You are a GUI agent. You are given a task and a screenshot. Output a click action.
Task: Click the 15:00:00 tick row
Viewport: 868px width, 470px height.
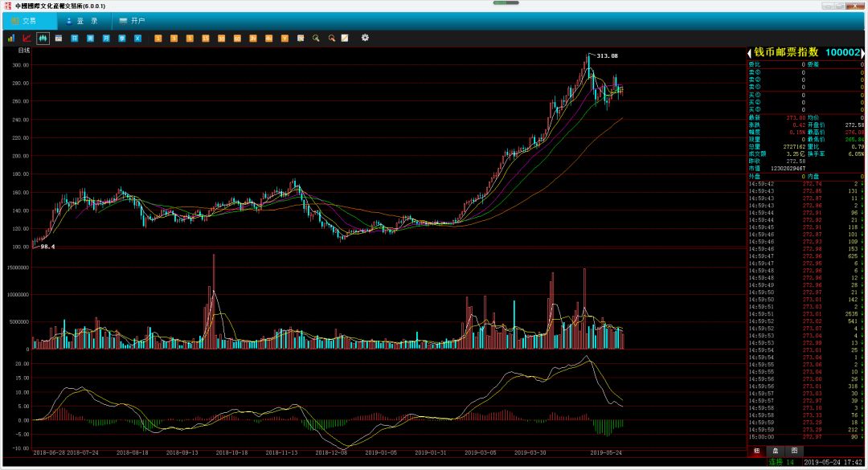[x=806, y=437]
